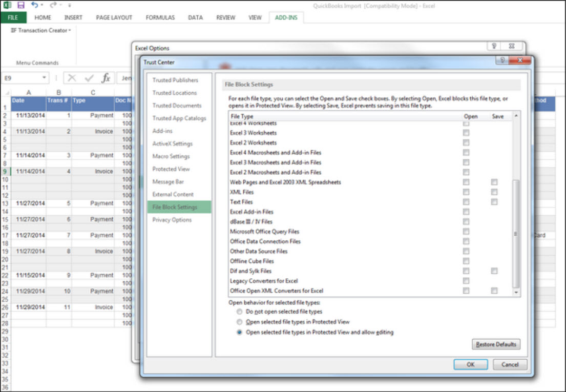Click cell with date 11/13/2014 in row 2

(29, 115)
